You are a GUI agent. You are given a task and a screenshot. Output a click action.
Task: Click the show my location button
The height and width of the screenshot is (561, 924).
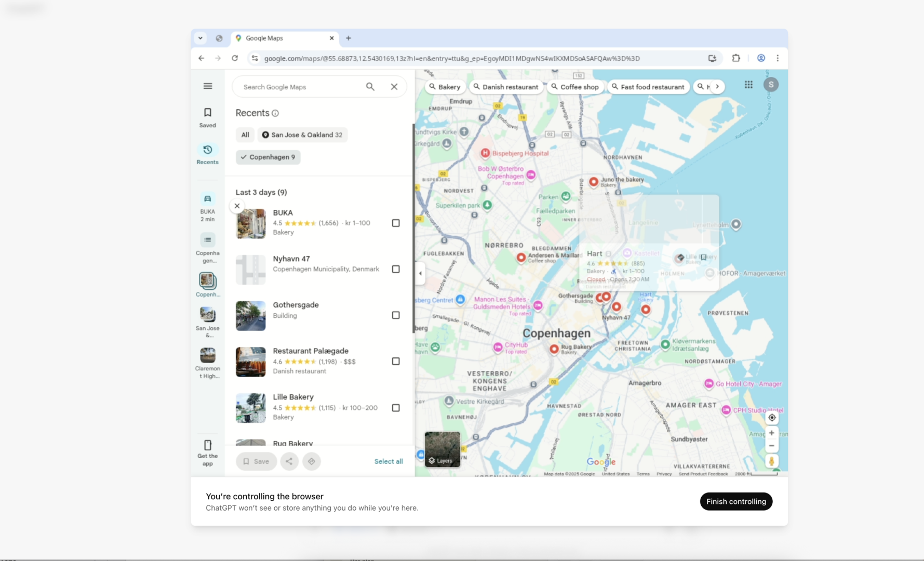point(772,418)
